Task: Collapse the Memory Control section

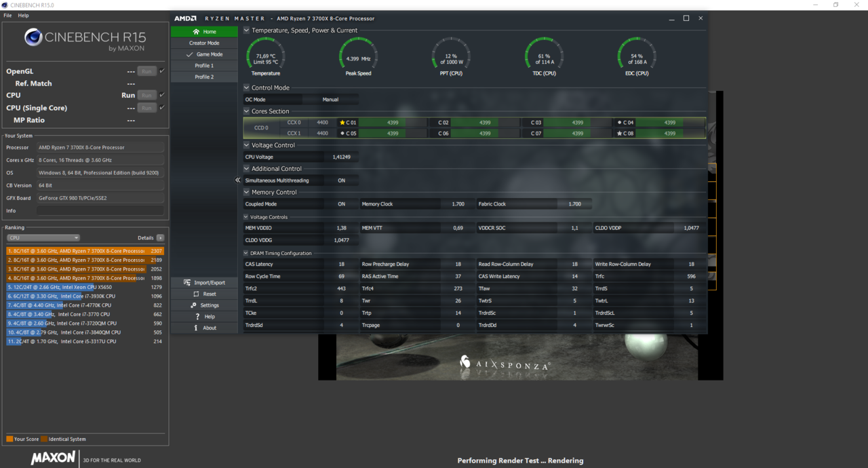Action: 247,192
